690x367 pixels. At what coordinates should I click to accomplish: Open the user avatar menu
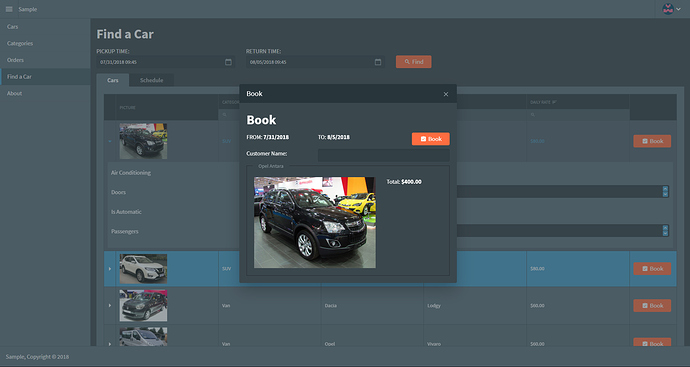672,9
